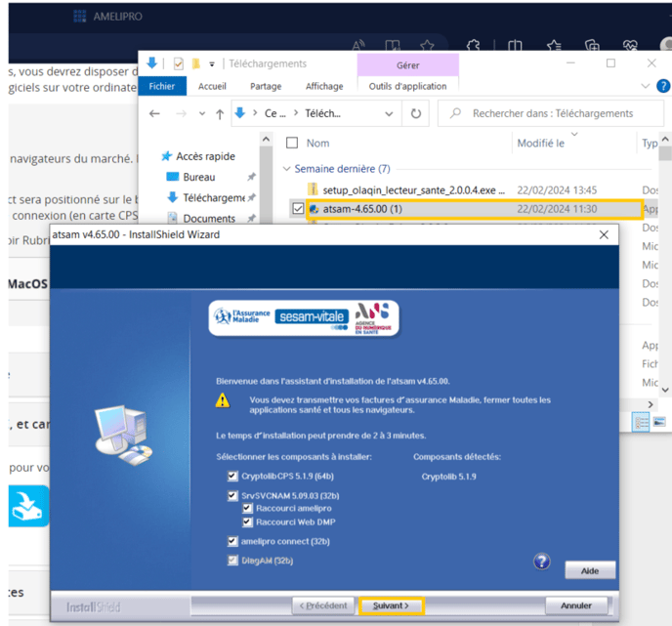The height and width of the screenshot is (626, 672).
Task: Switch to the Affichage ribbon tab
Action: pos(324,86)
